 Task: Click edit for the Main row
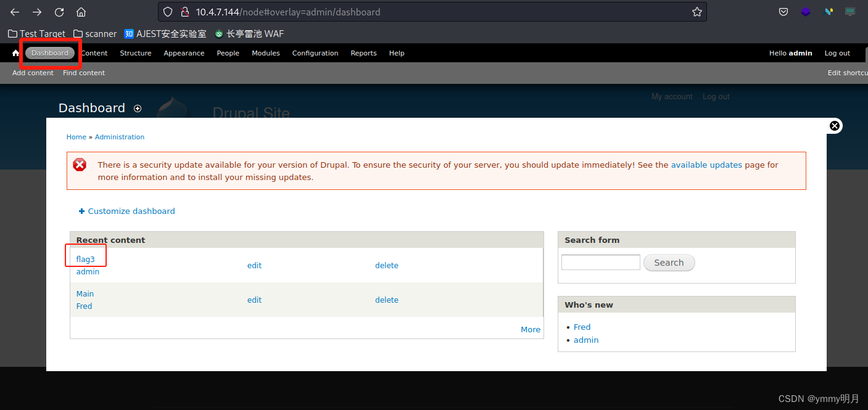(254, 300)
